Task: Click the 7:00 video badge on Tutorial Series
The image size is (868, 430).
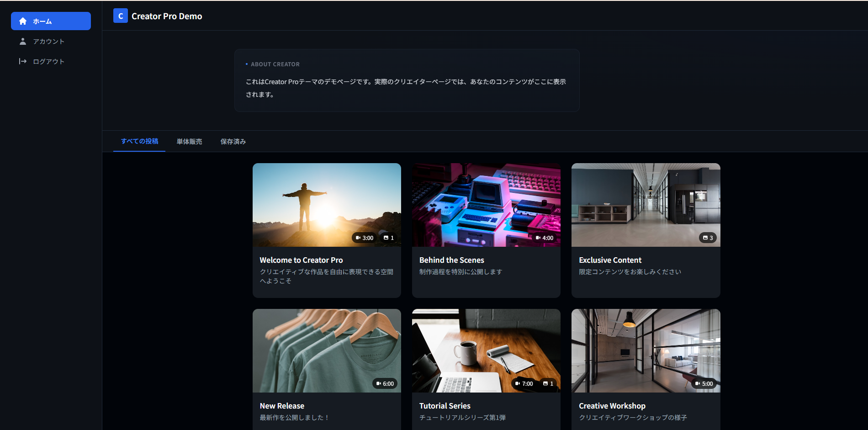Action: [x=524, y=383]
